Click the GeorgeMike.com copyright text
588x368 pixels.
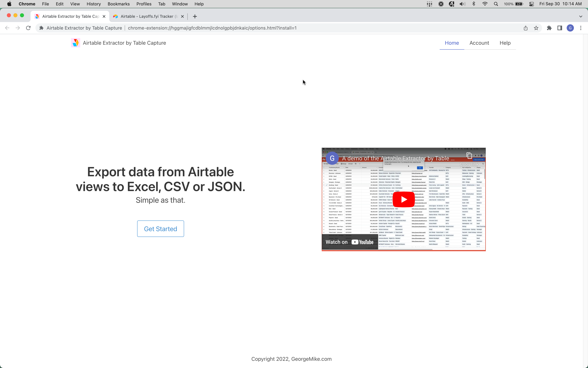click(x=291, y=359)
